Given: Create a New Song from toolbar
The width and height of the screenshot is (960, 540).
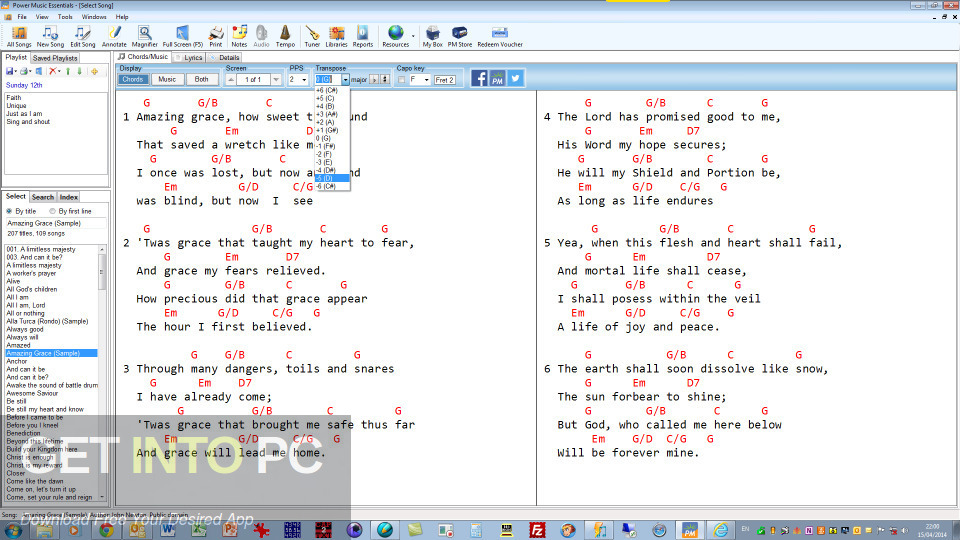Looking at the screenshot, I should click(x=50, y=37).
